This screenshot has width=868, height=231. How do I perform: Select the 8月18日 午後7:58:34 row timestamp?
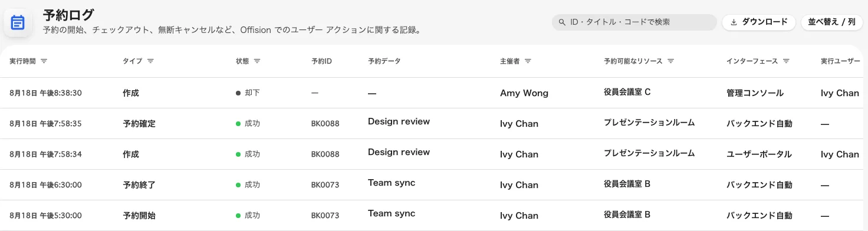point(45,154)
